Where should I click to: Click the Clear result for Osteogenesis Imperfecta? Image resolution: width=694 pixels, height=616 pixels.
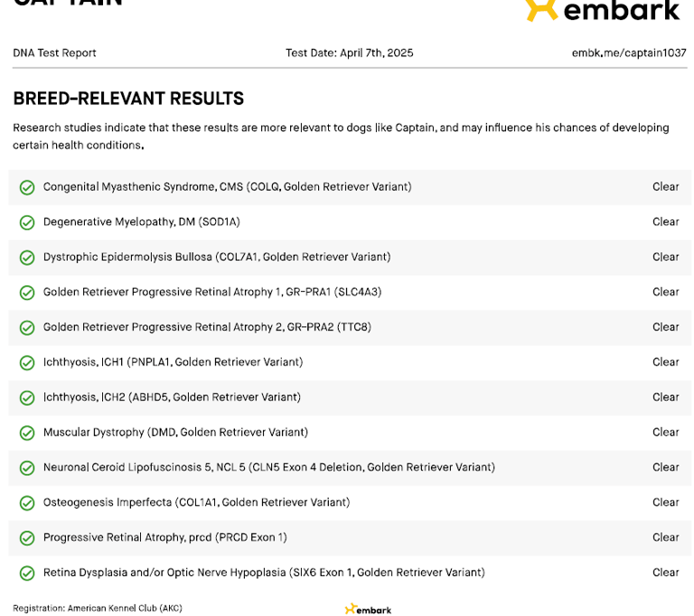click(x=665, y=503)
